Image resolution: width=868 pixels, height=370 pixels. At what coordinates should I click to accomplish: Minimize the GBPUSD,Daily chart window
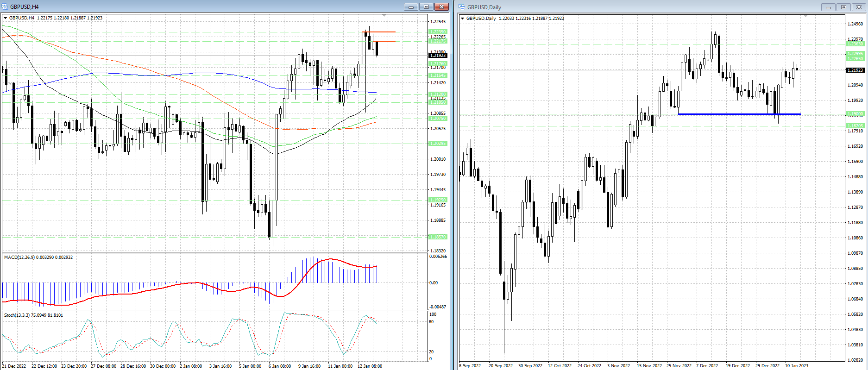[828, 7]
